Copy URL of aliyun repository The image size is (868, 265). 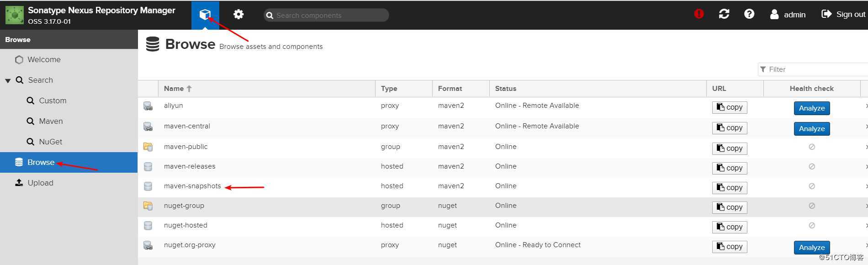(730, 107)
